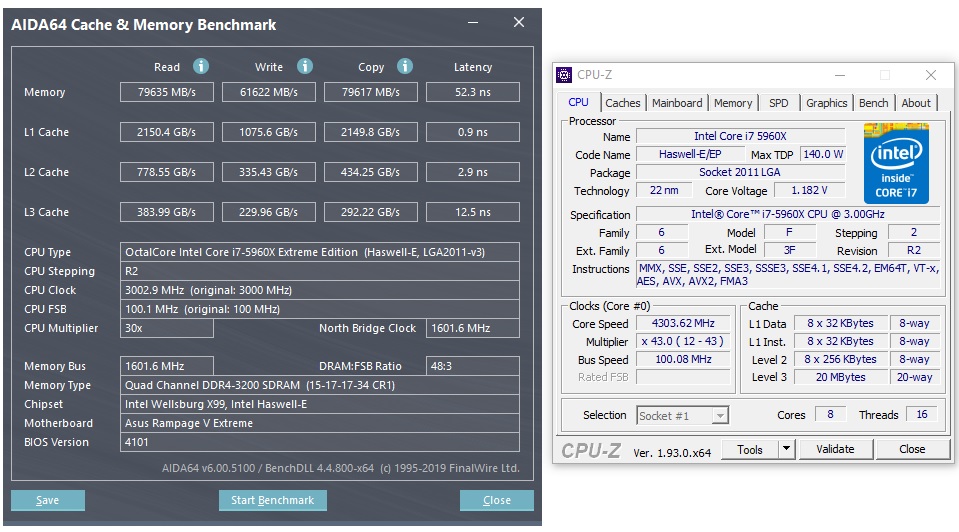Click the Chipset Intel Wellsburg X99 field
Image resolution: width=959 pixels, height=532 pixels.
point(320,404)
